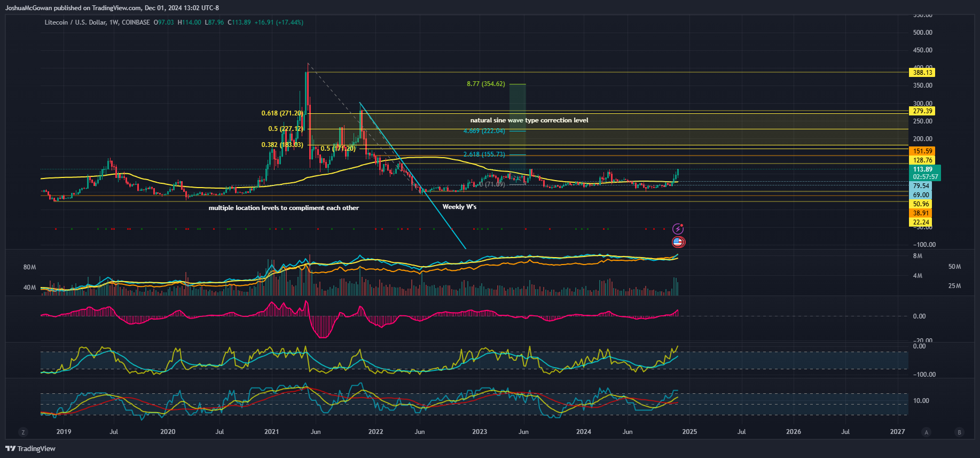The image size is (980, 458).
Task: Click 'multiple location levels to compliment each other' text
Action: point(284,208)
